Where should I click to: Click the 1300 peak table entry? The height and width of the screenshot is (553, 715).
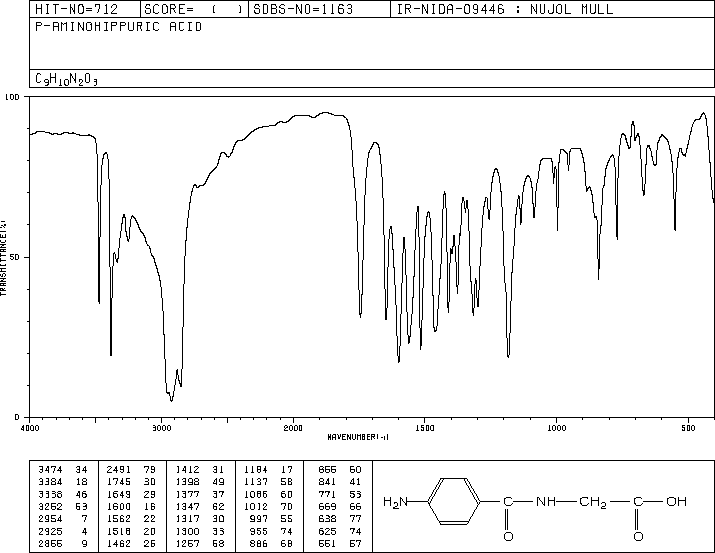[x=200, y=532]
